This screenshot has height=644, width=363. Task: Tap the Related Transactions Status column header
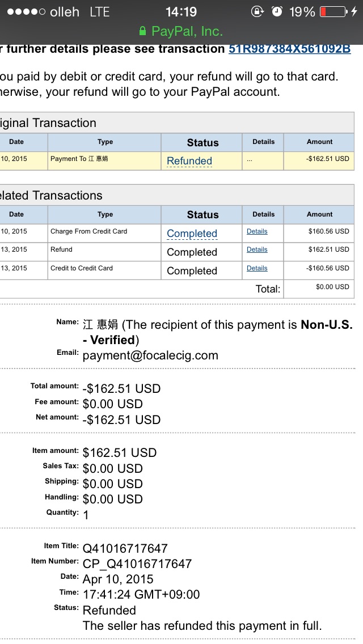point(202,215)
